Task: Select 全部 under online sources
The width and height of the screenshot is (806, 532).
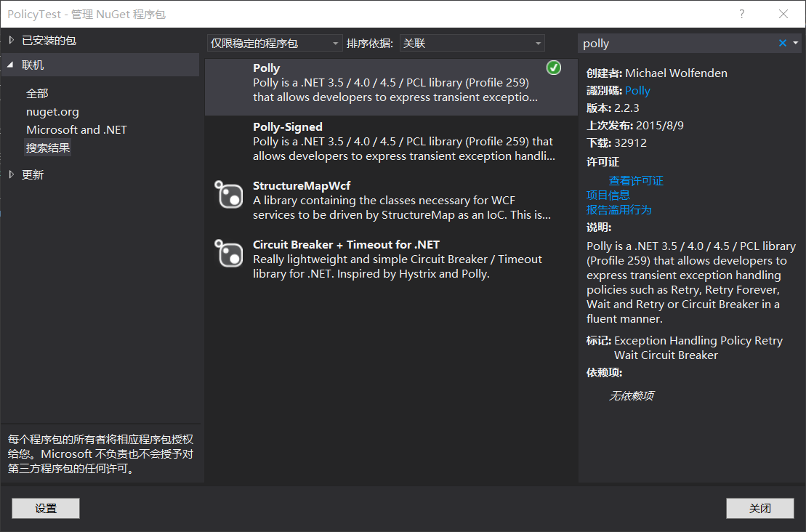Action: 37,94
